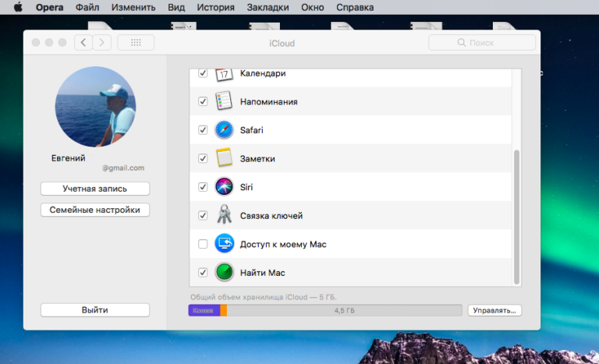Image resolution: width=599 pixels, height=364 pixels.
Task: Open the История menu
Action: point(216,7)
